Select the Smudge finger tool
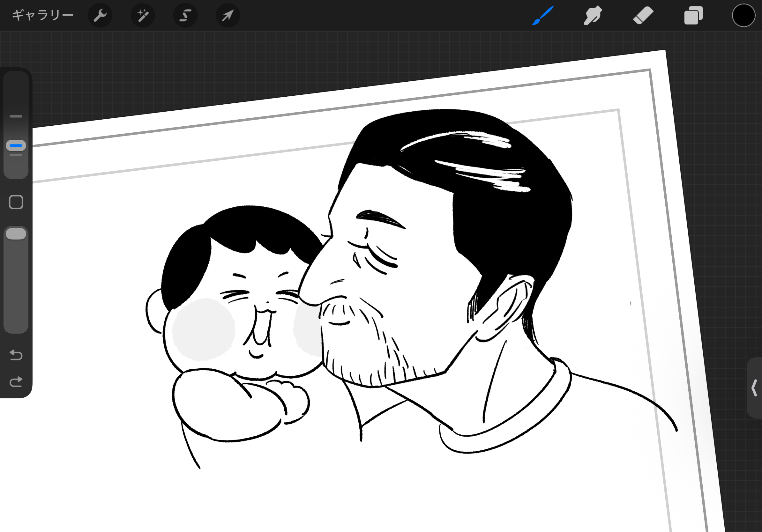Screen dimensions: 762x532 click(x=593, y=15)
